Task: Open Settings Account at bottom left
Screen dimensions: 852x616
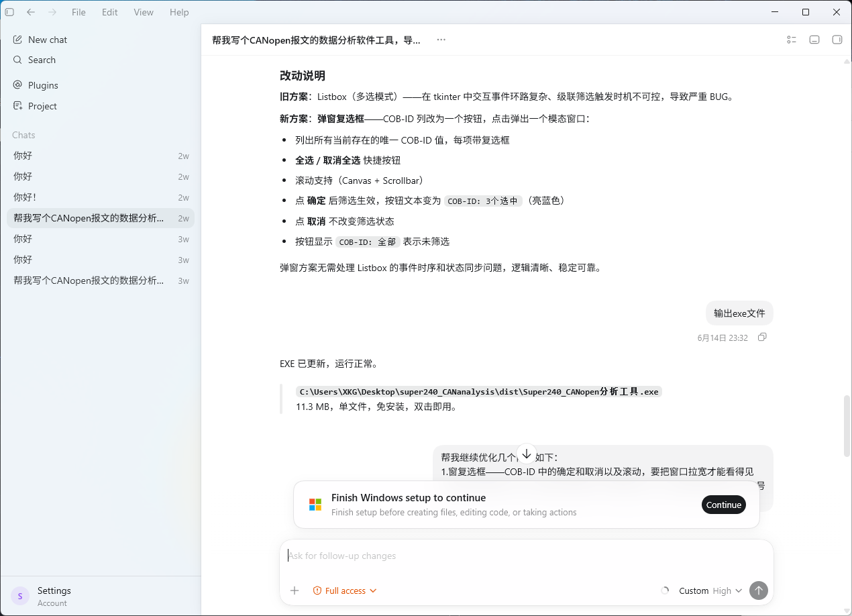Action: [x=101, y=596]
